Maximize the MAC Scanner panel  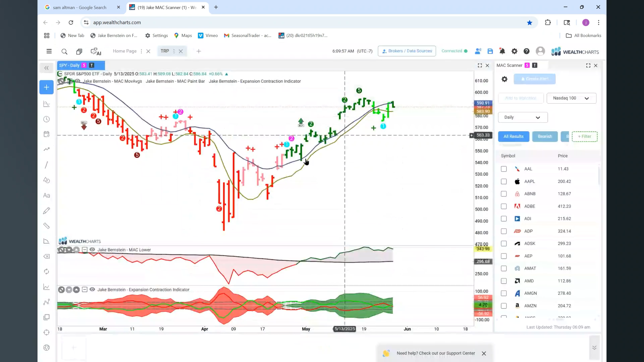[588, 66]
